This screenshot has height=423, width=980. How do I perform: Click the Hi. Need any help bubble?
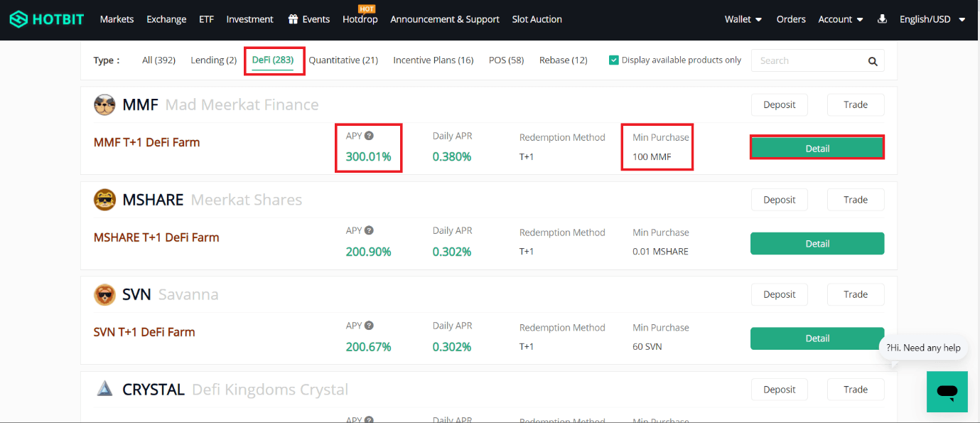coord(923,348)
